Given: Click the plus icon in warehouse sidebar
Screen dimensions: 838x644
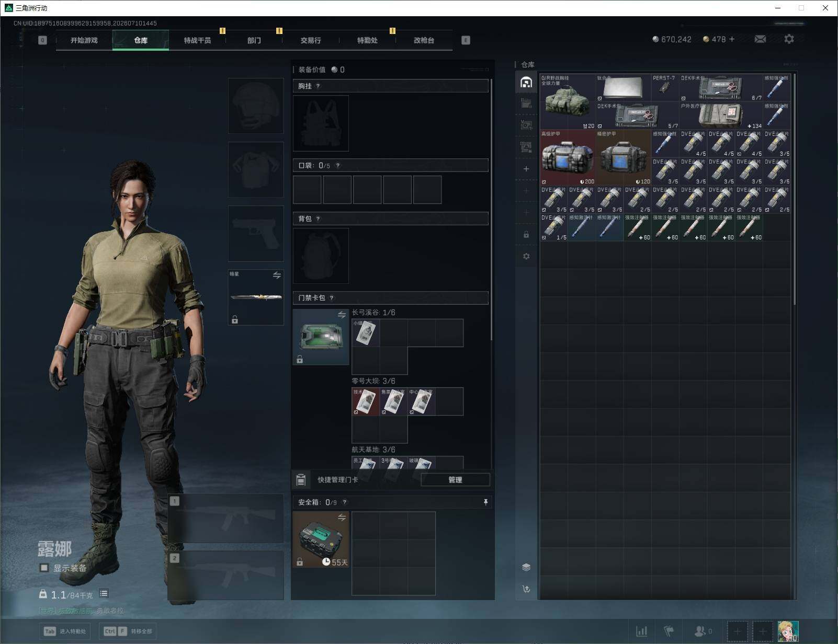Looking at the screenshot, I should pyautogui.click(x=526, y=169).
